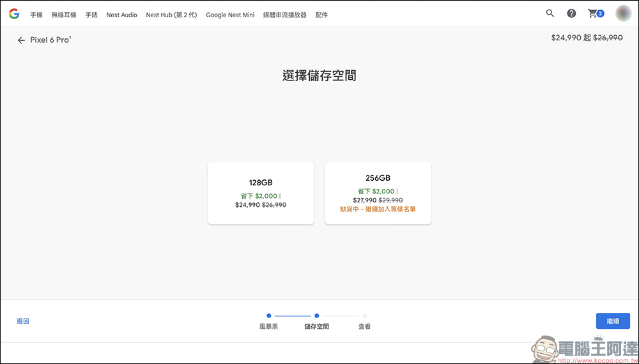The height and width of the screenshot is (364, 639).
Task: Click back arrow beside Pixel 6 Pro
Action: 21,40
